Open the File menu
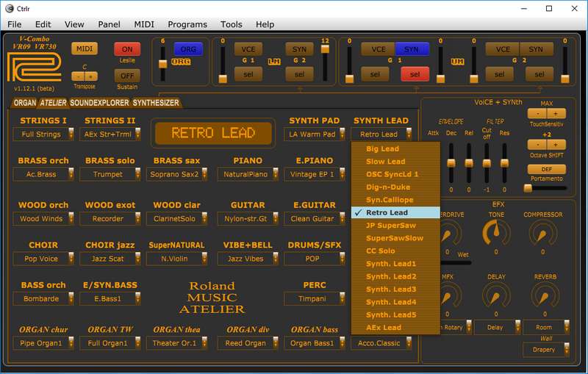 [14, 24]
